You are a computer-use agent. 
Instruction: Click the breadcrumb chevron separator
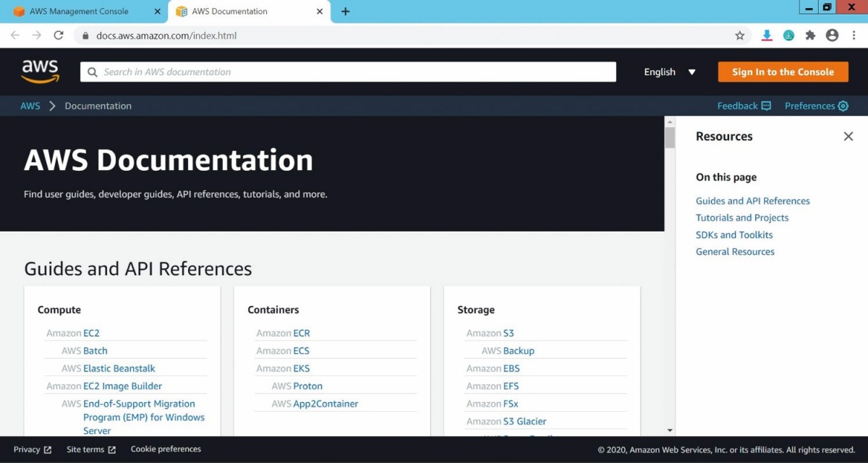click(52, 106)
